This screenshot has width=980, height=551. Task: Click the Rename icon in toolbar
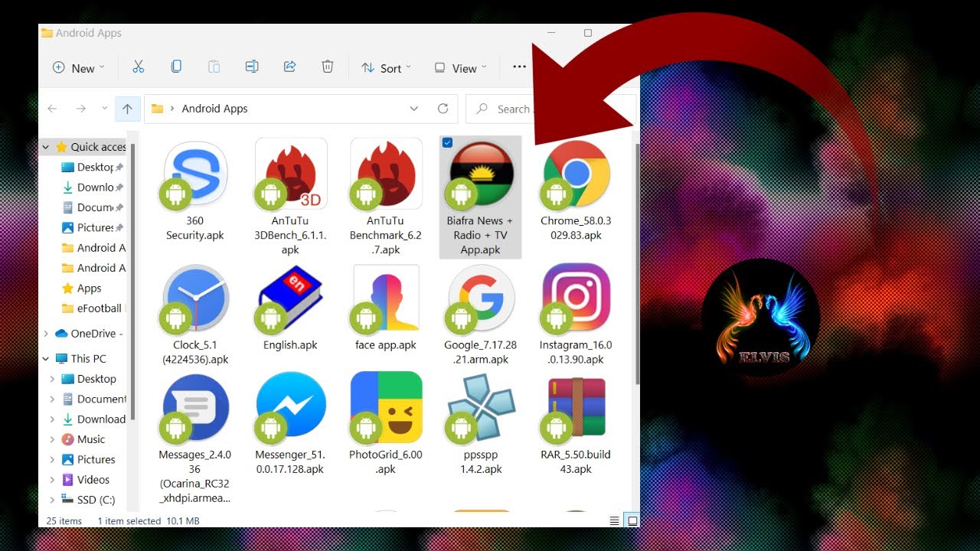252,67
